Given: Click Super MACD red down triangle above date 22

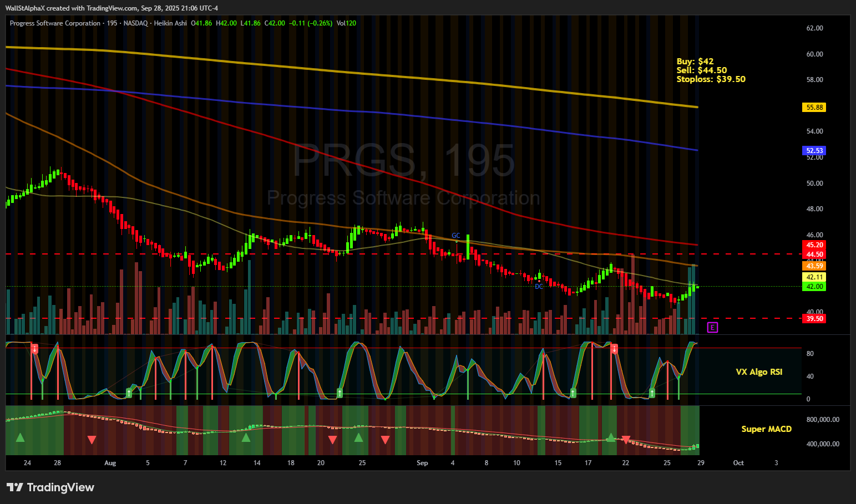Looking at the screenshot, I should coord(626,440).
